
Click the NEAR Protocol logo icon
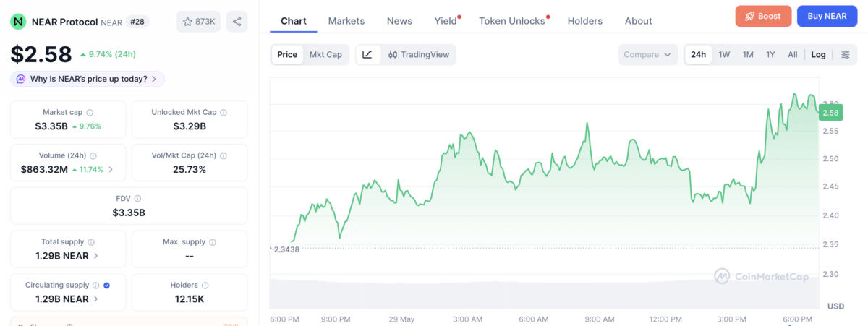18,22
